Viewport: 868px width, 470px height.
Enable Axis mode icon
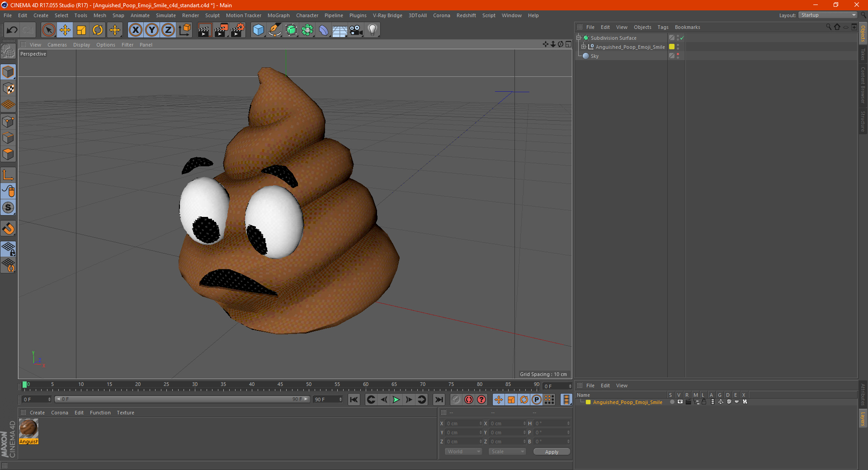(x=8, y=175)
